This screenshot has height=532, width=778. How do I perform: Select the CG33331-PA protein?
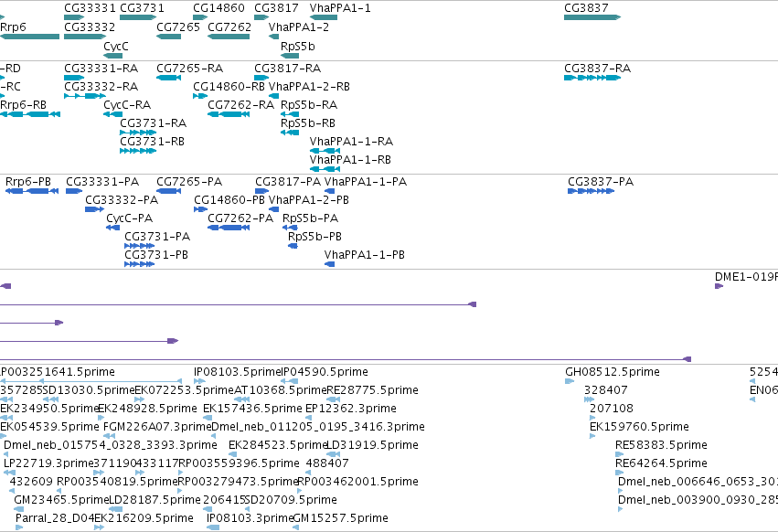pos(74,191)
